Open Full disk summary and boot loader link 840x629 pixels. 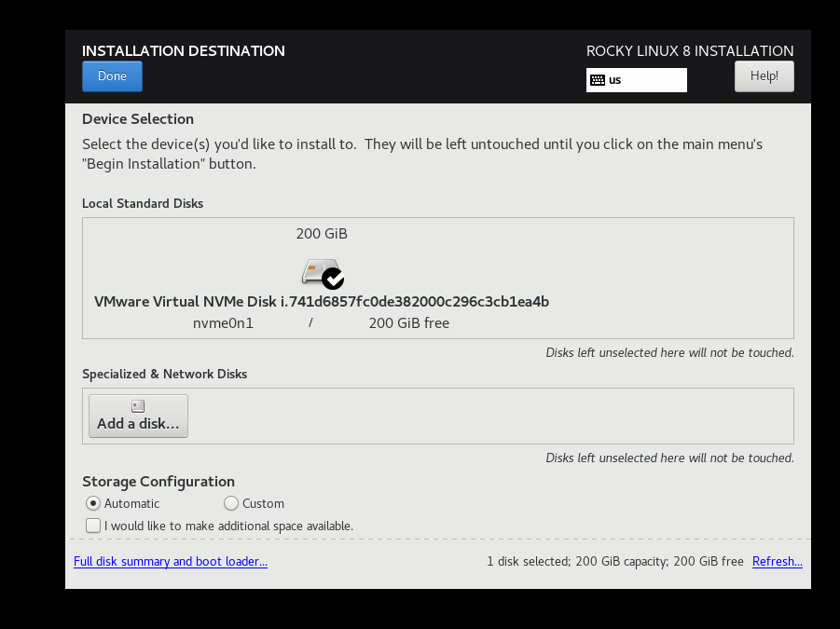pyautogui.click(x=171, y=562)
